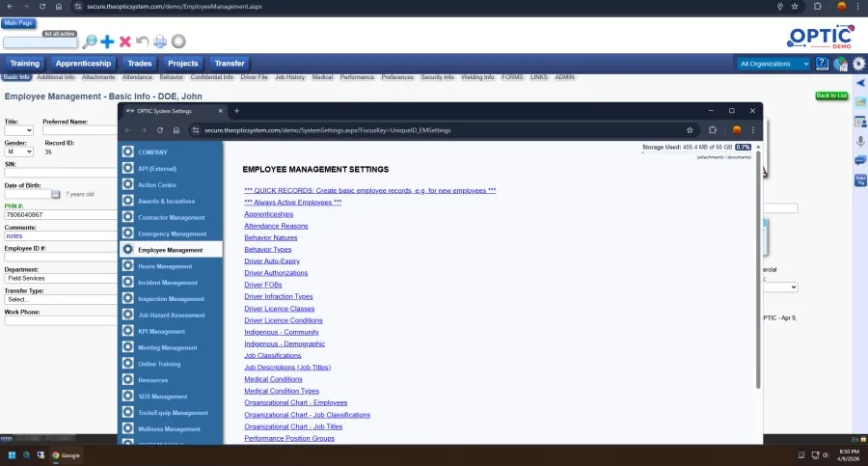Click the 'list all active' pill button

[59, 34]
